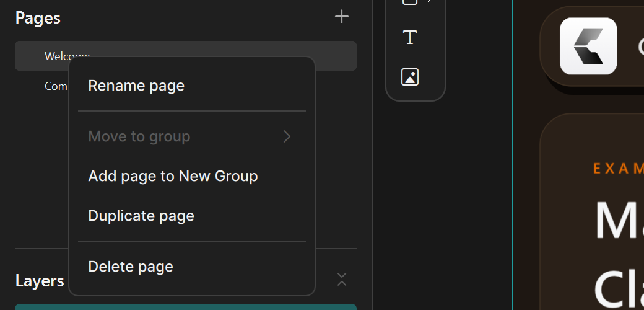Add a new page with plus icon

[342, 17]
